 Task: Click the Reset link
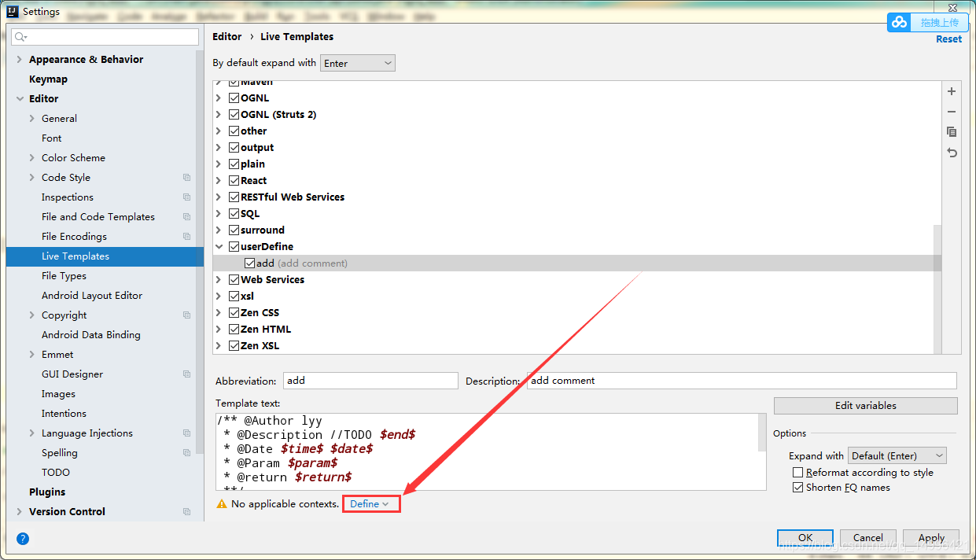pos(948,39)
